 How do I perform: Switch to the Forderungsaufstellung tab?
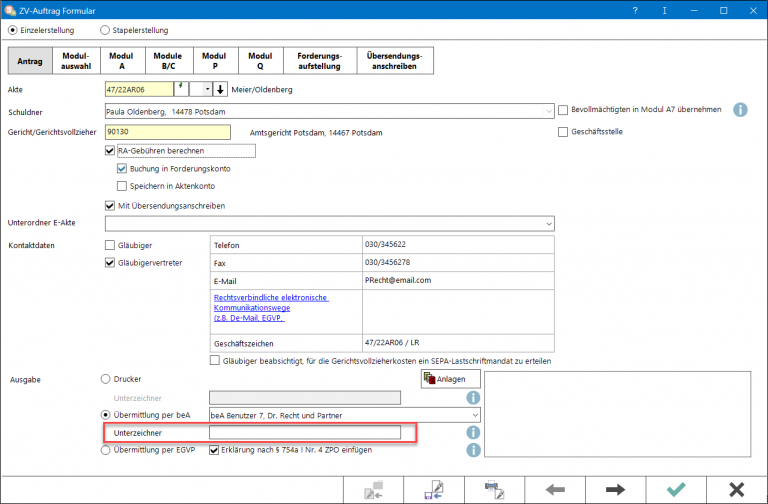pyautogui.click(x=320, y=60)
